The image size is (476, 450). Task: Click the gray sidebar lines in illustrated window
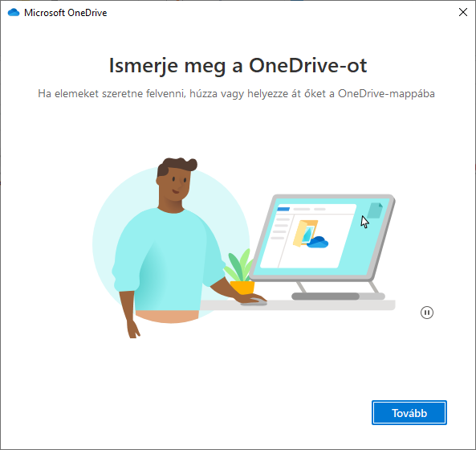click(280, 228)
